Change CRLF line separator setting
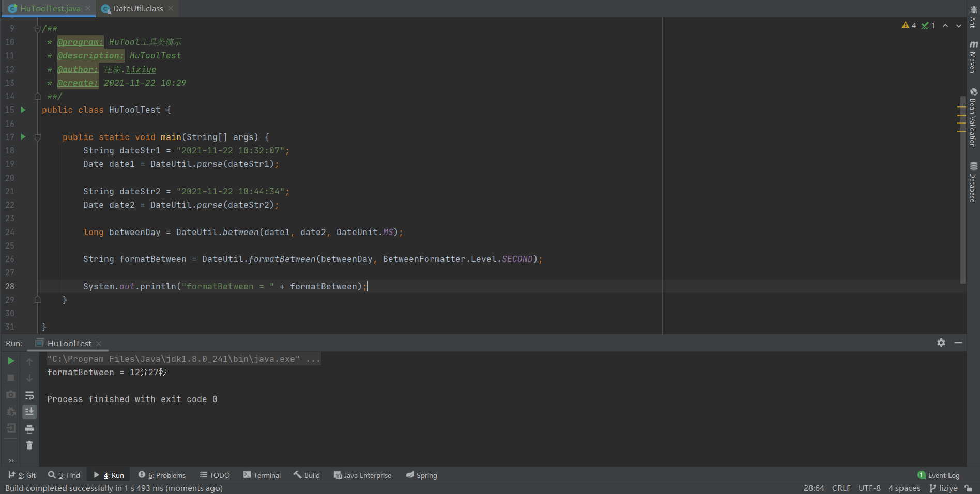The width and height of the screenshot is (980, 494). [x=841, y=488]
